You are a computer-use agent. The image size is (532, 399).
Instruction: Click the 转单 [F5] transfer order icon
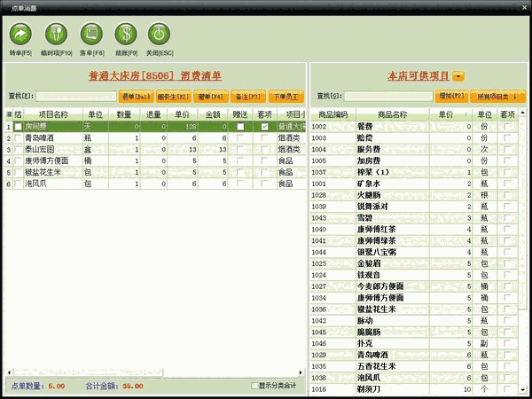(x=20, y=34)
